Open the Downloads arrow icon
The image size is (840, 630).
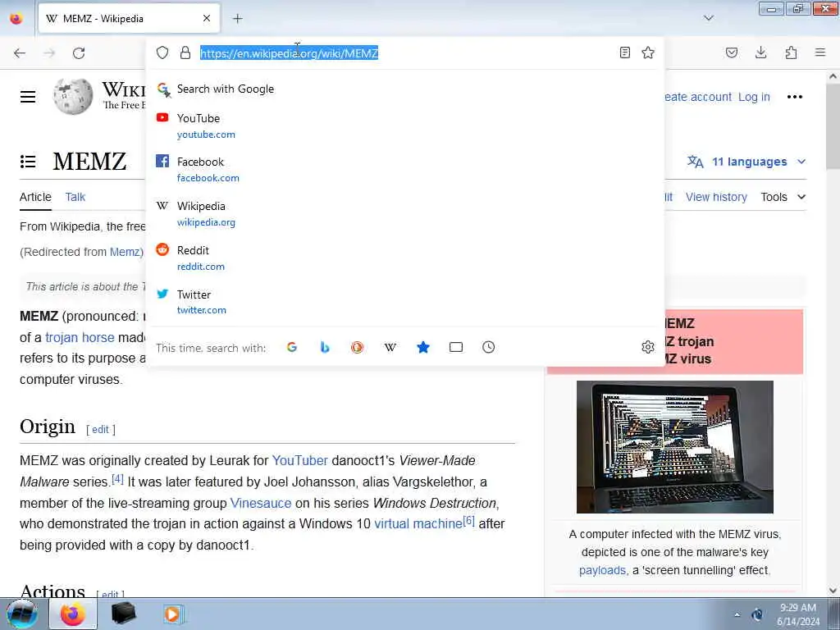[x=760, y=52]
